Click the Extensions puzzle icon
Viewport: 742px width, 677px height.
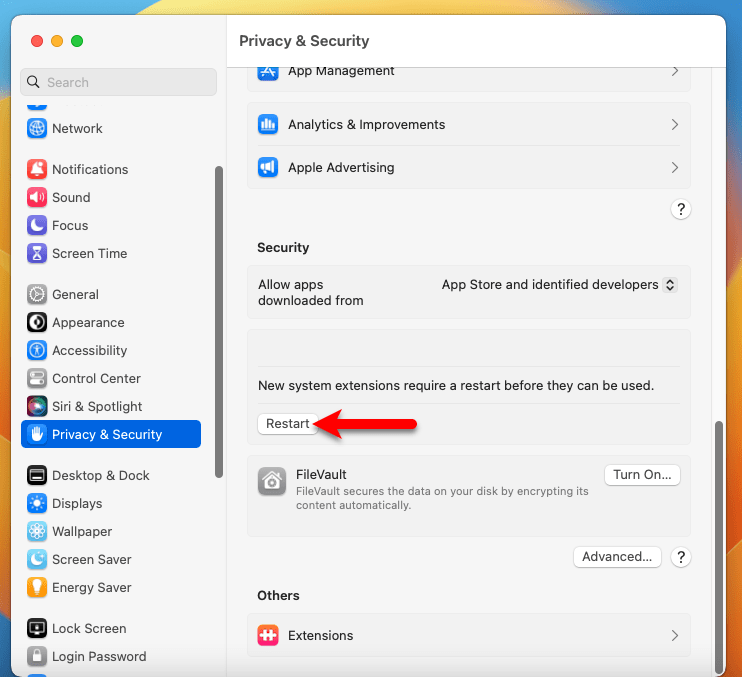tap(268, 635)
